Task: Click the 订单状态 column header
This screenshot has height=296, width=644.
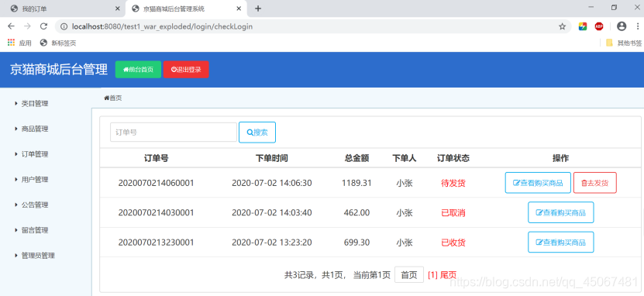Action: tap(453, 158)
